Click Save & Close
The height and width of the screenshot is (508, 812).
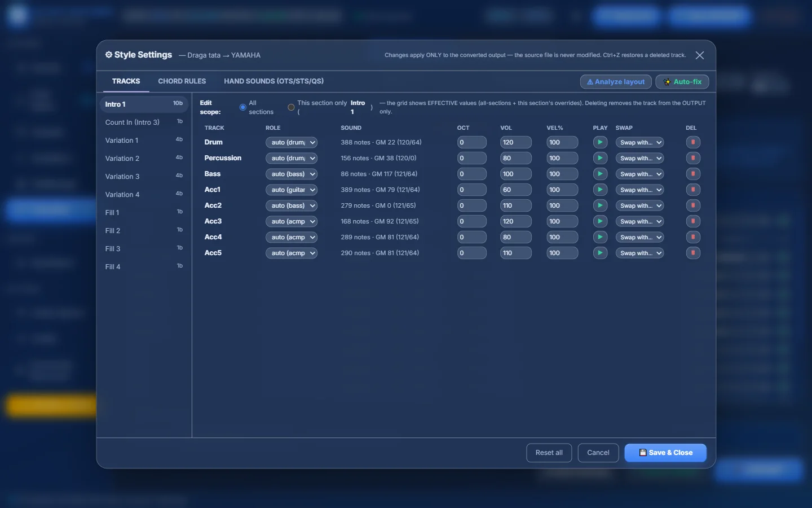[x=665, y=453]
